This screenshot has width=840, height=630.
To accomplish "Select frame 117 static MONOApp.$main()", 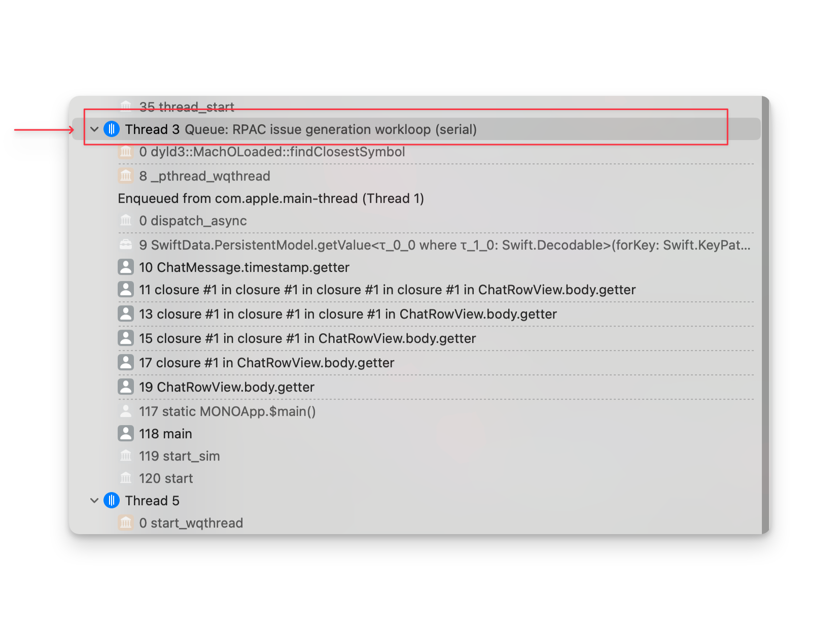I will (x=227, y=411).
